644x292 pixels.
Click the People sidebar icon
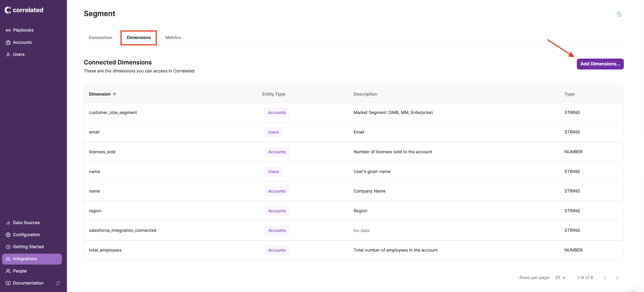[8, 271]
